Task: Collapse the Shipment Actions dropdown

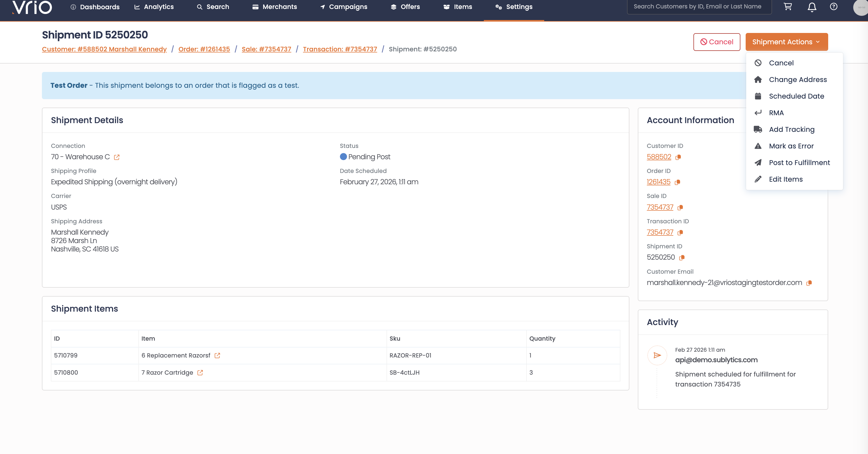Action: pos(786,42)
